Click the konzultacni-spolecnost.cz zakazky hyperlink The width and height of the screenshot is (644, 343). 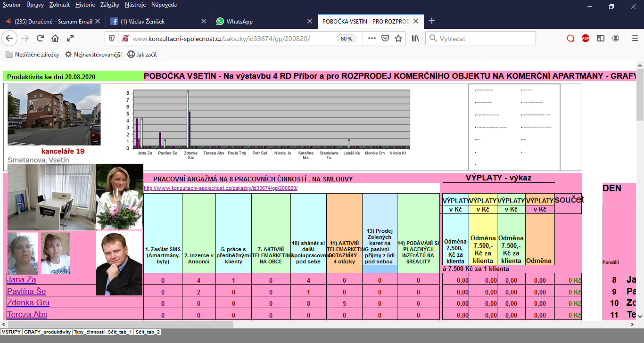pyautogui.click(x=221, y=188)
